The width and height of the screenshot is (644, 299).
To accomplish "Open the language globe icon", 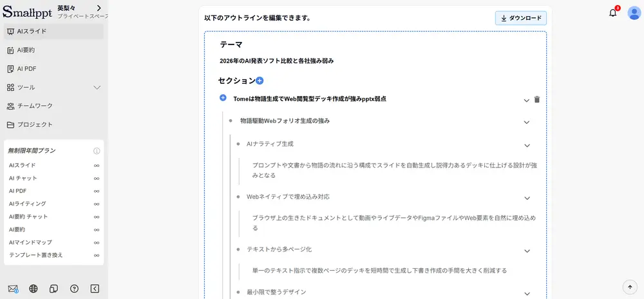I will point(33,289).
